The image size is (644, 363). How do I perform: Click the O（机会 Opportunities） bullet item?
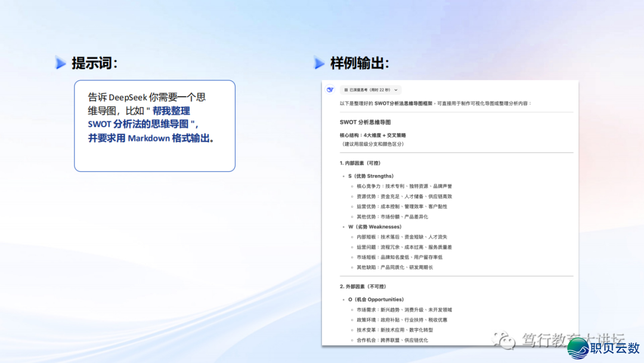pyautogui.click(x=376, y=299)
